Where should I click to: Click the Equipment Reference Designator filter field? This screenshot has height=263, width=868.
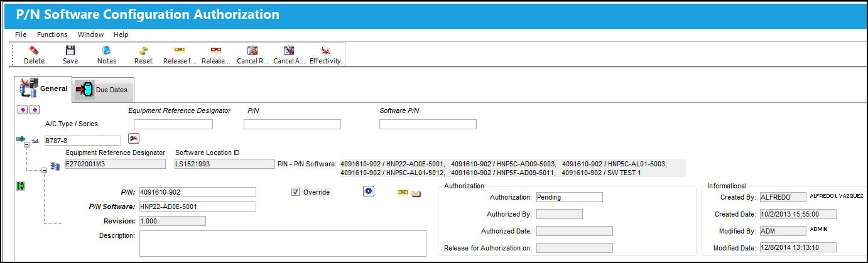(173, 124)
